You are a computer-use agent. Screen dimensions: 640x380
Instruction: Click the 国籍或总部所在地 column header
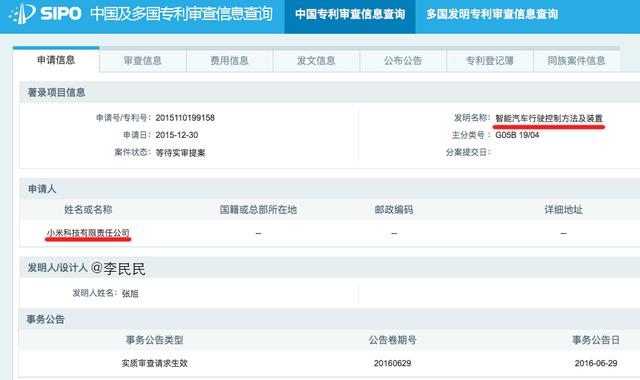(258, 210)
